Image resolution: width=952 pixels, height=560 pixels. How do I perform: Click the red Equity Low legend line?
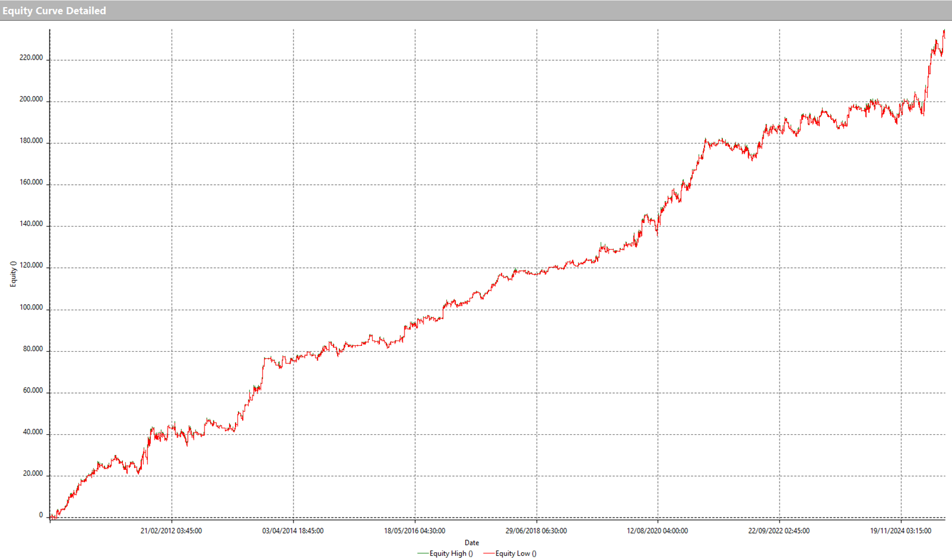tap(489, 553)
